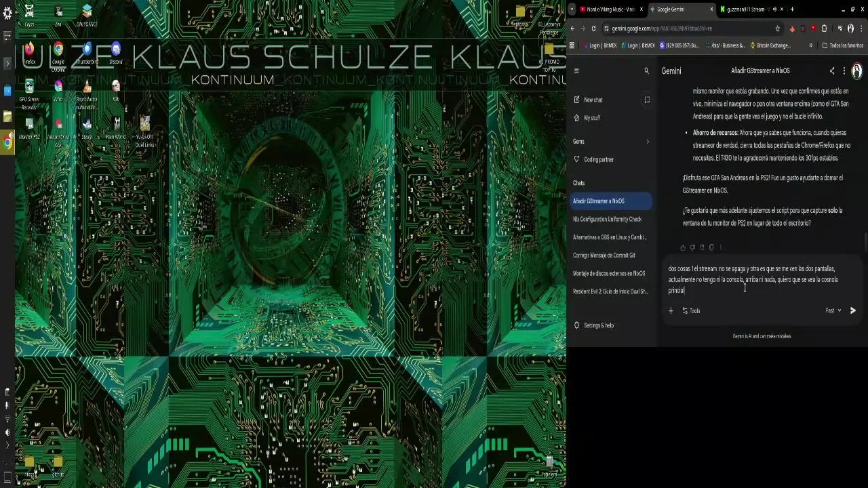Click the search magnifier in Gemini sidebar
868x488 pixels.
coord(646,70)
